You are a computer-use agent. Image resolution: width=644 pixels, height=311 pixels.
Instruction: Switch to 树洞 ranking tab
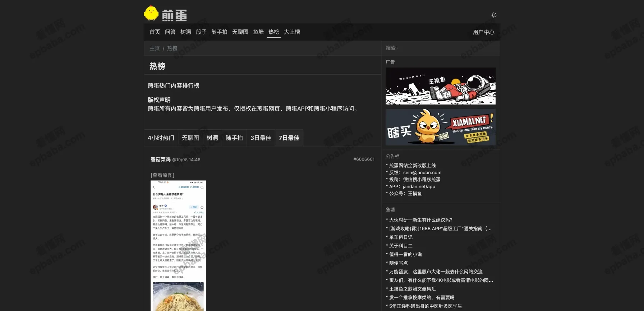coord(212,138)
